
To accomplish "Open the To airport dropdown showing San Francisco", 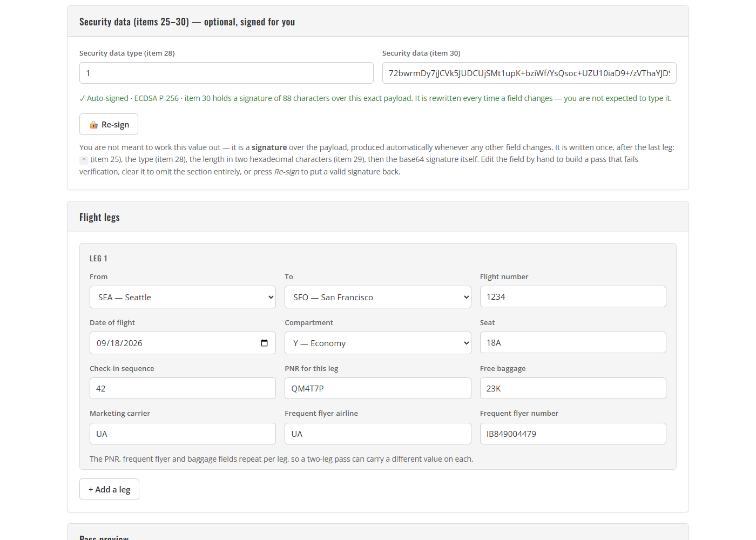I will 378,297.
